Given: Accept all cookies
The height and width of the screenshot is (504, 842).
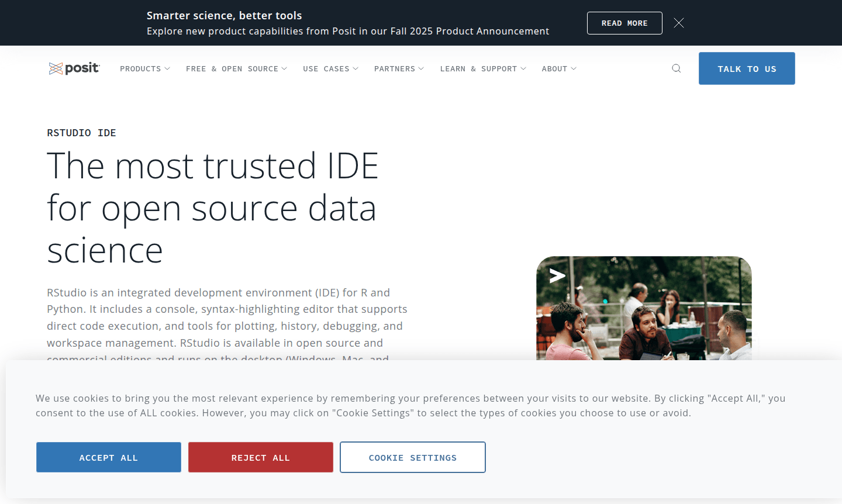Looking at the screenshot, I should (109, 457).
